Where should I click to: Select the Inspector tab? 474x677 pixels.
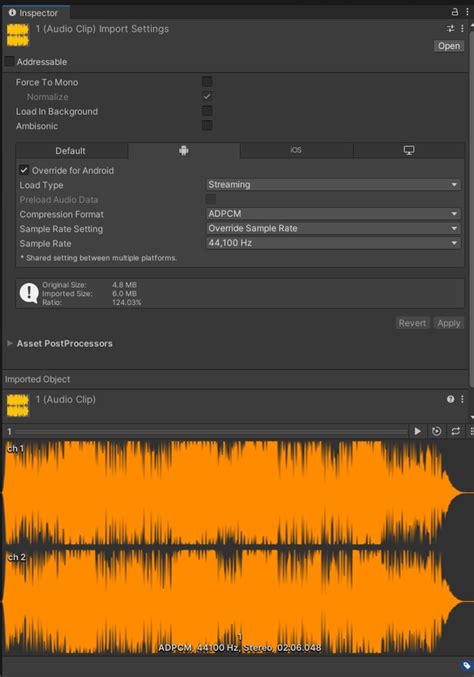[34, 13]
